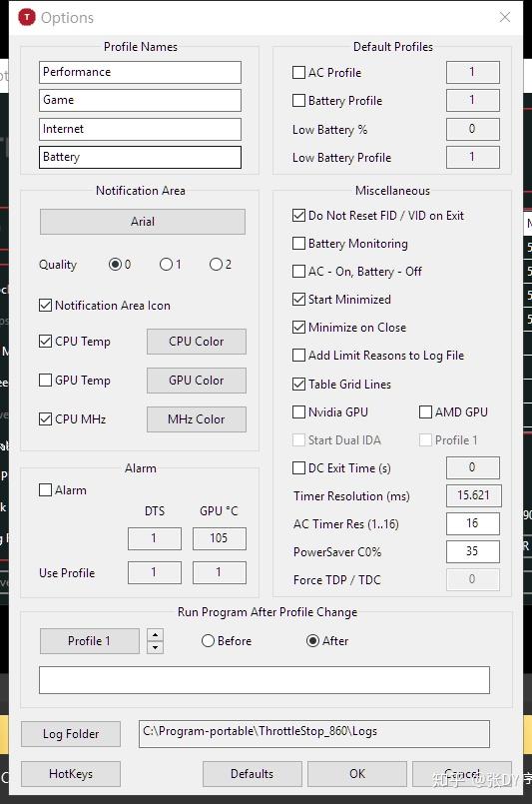The image size is (532, 804).
Task: Enable Battery Monitoring checkbox
Action: coord(298,243)
